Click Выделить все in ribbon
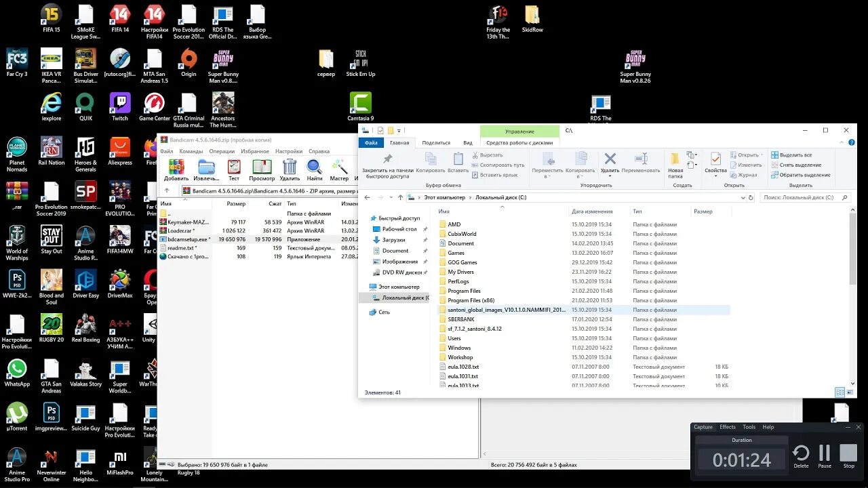 click(791, 155)
